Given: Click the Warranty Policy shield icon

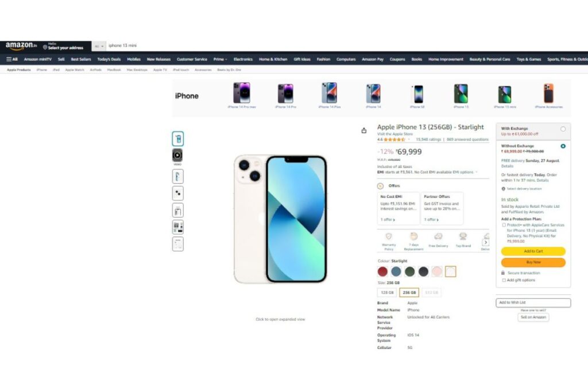Looking at the screenshot, I should click(389, 236).
